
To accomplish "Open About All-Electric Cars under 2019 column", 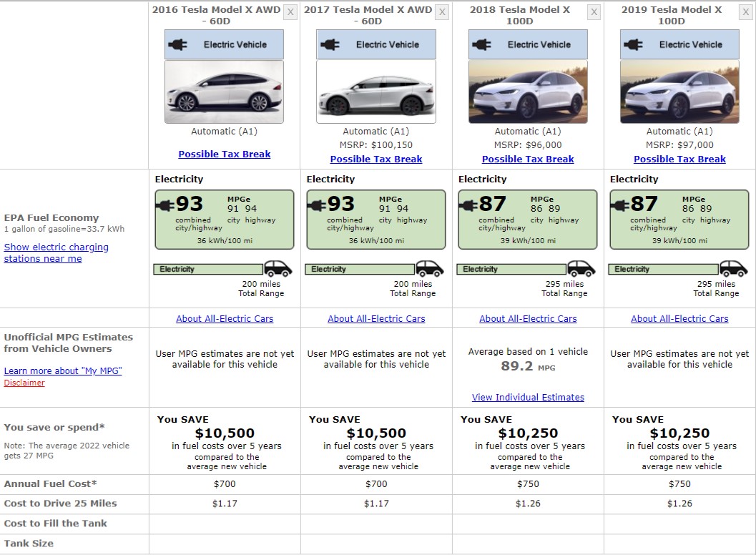I will coord(679,319).
